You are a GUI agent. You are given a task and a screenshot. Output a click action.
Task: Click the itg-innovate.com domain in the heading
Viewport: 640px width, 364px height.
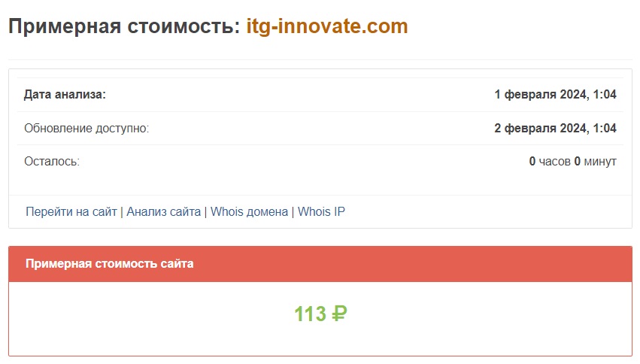327,27
